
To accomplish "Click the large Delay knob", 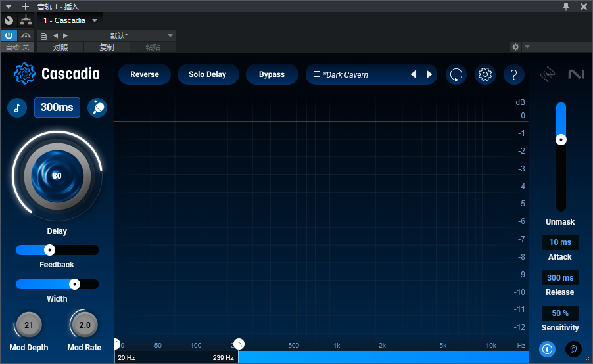I will coord(57,176).
